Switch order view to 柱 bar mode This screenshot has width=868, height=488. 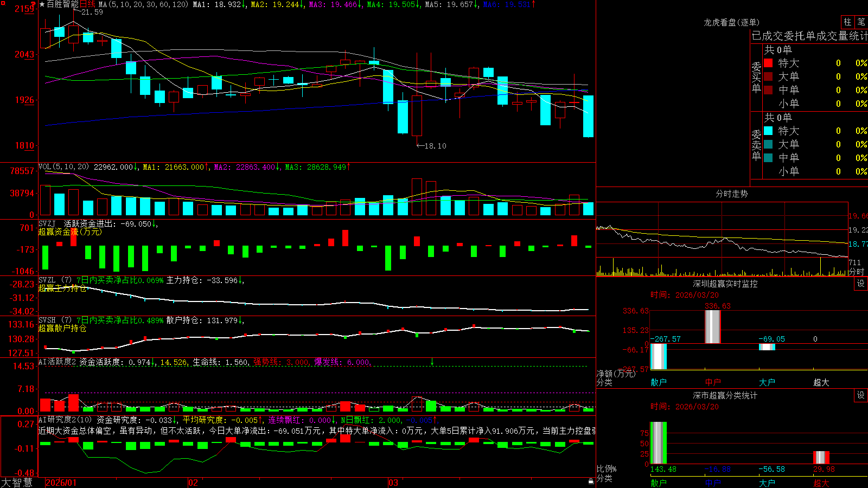[x=847, y=22]
